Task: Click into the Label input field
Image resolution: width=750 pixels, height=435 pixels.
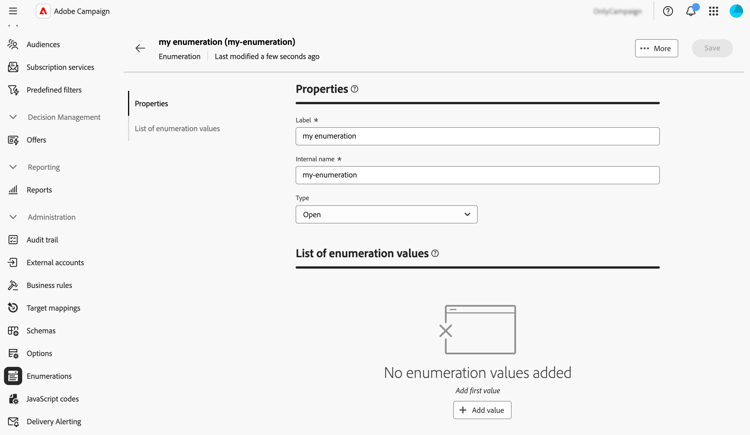Action: tap(477, 136)
